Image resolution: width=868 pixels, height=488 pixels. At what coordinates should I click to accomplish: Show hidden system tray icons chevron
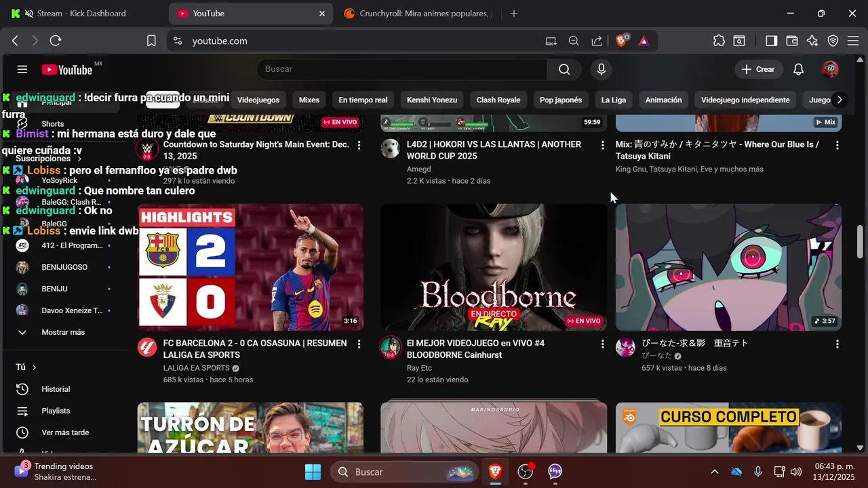tap(714, 472)
